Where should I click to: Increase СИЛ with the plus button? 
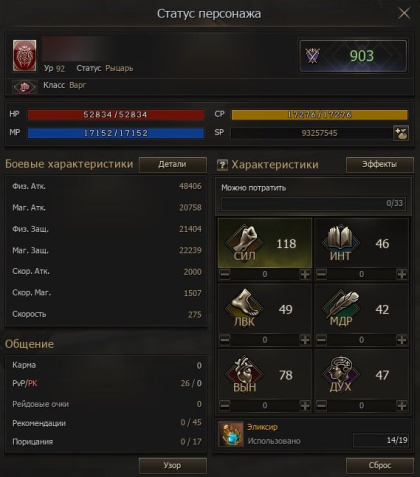click(x=305, y=274)
